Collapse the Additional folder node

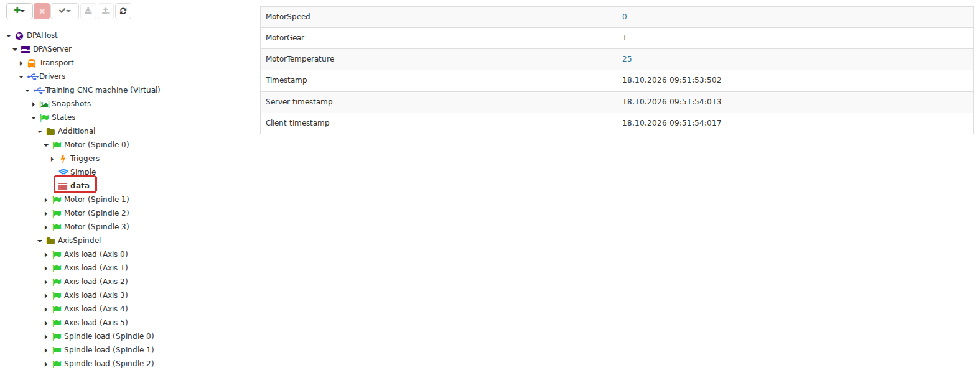(x=40, y=132)
